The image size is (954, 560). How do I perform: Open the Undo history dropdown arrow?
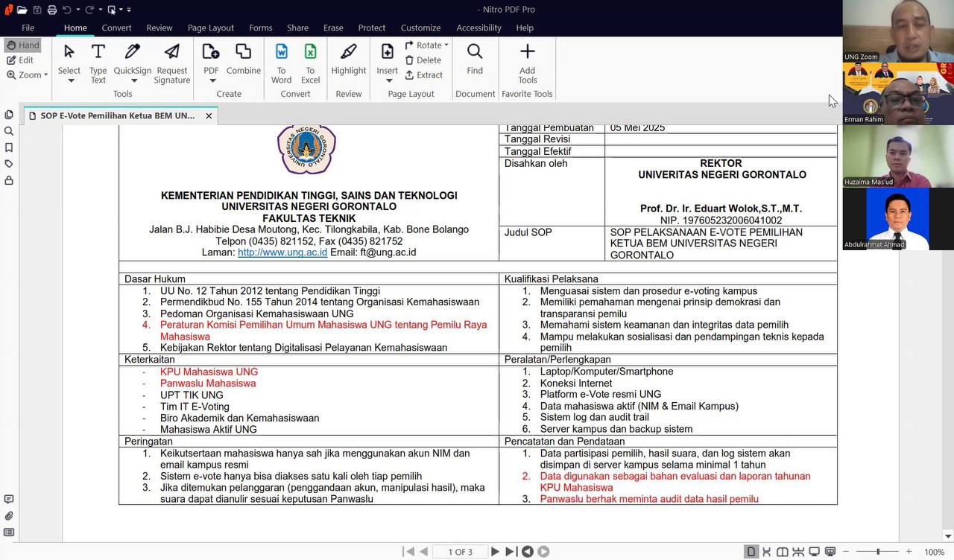click(77, 10)
